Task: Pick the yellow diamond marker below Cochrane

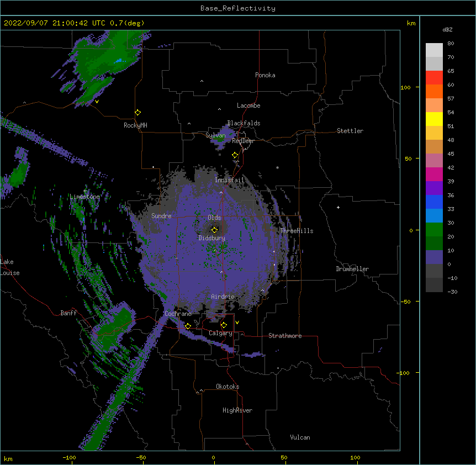Action: pos(188,326)
